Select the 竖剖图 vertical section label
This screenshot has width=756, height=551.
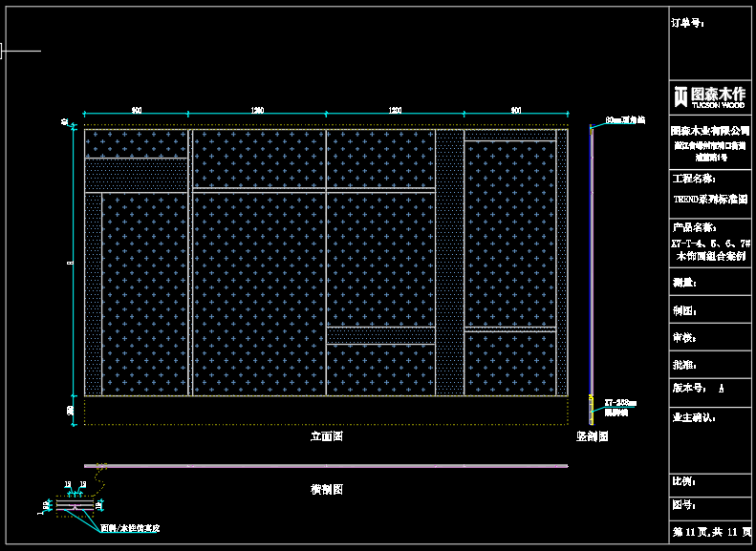point(592,436)
